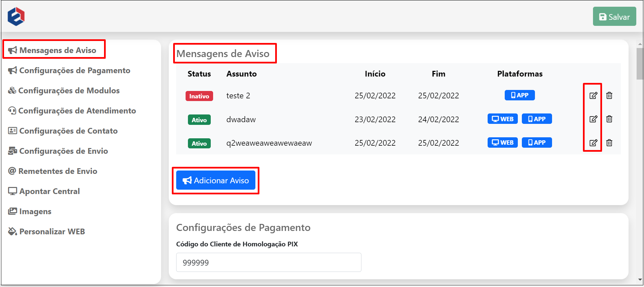Image resolution: width=644 pixels, height=287 pixels.
Task: Select Remetentes de Envio menu item
Action: tap(58, 171)
